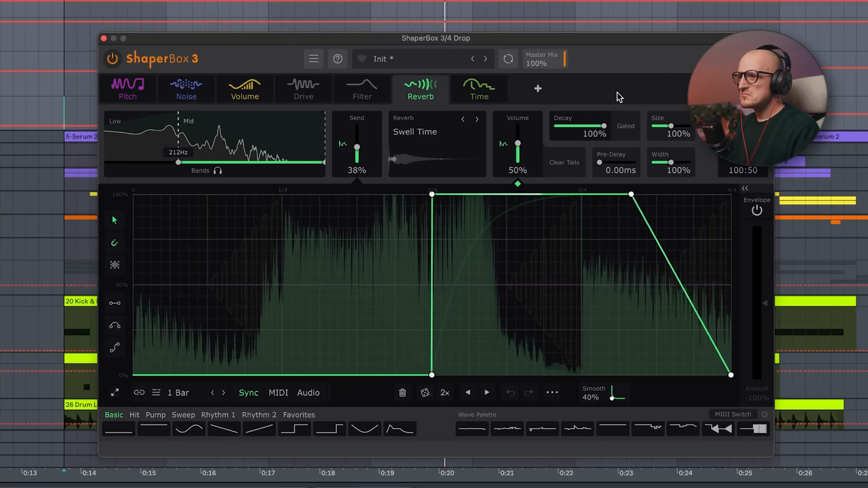Enable the Gated reverb option

pyautogui.click(x=626, y=126)
